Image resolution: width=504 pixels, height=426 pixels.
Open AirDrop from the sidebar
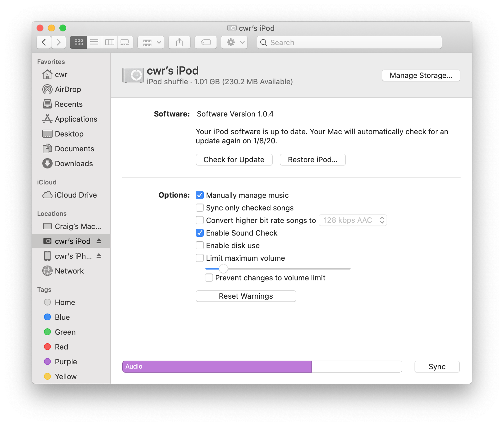(71, 89)
